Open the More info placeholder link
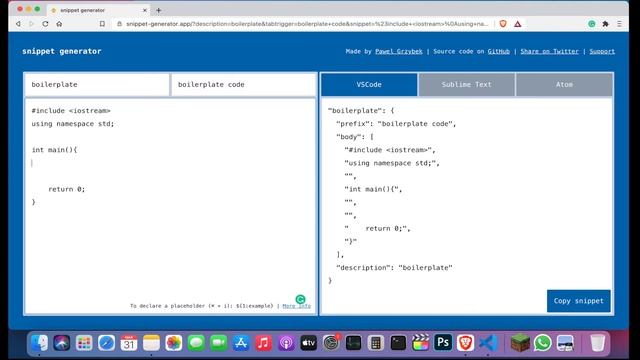The width and height of the screenshot is (640, 360). coord(296,306)
